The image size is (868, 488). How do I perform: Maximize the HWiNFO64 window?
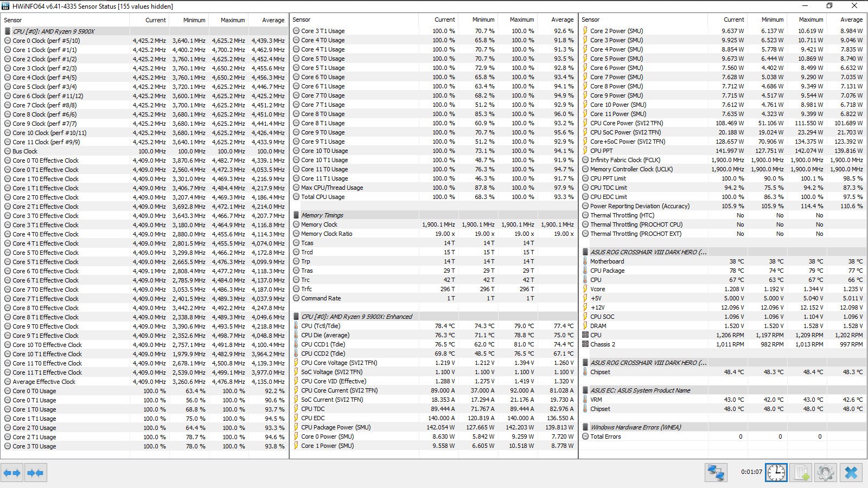pyautogui.click(x=829, y=6)
